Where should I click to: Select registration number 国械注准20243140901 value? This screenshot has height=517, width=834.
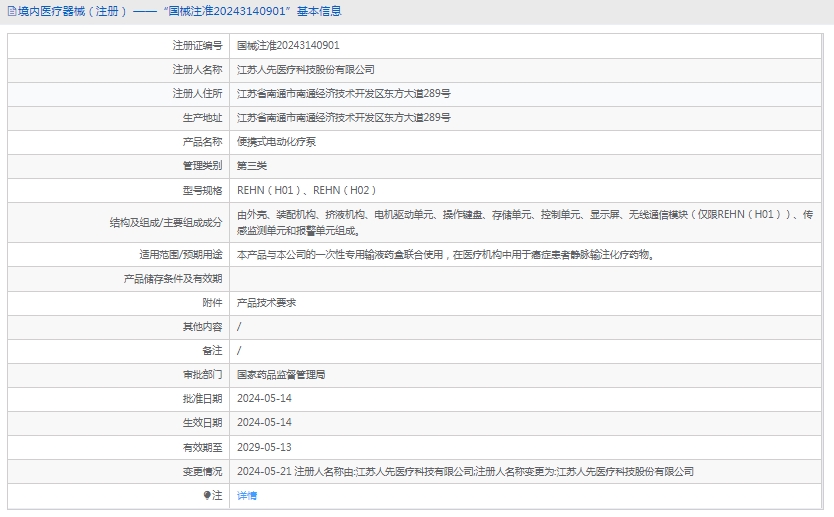tap(288, 46)
